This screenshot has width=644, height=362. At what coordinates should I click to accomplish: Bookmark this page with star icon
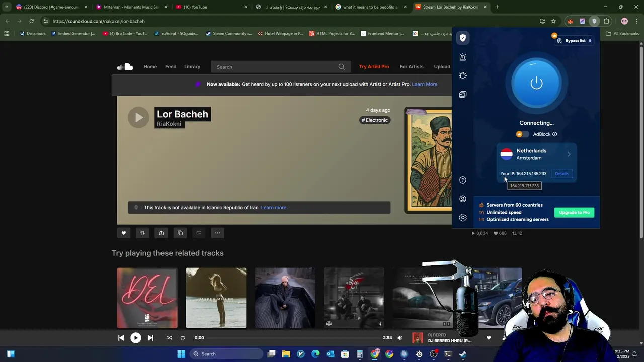553,21
